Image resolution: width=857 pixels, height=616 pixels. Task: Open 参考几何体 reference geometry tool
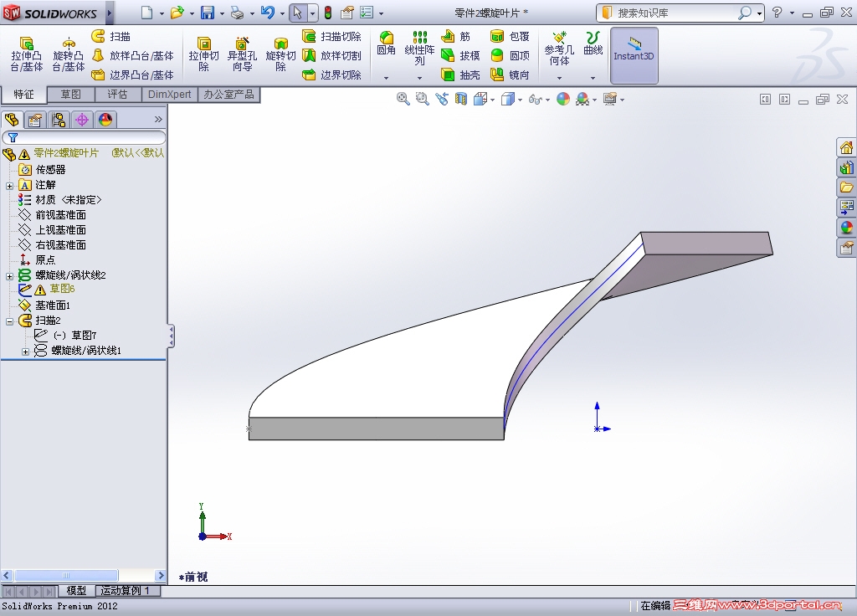(559, 48)
